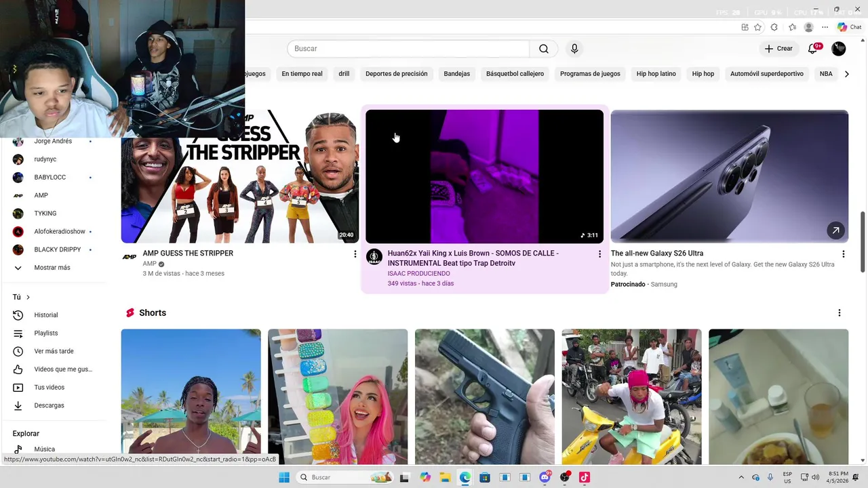Select the En tiempo real chip
The width and height of the screenshot is (868, 488).
point(302,74)
